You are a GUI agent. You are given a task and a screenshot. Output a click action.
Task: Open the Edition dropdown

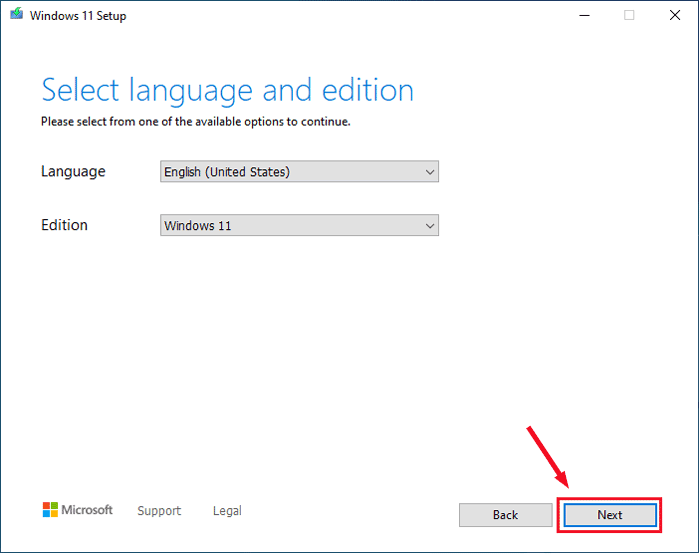299,225
